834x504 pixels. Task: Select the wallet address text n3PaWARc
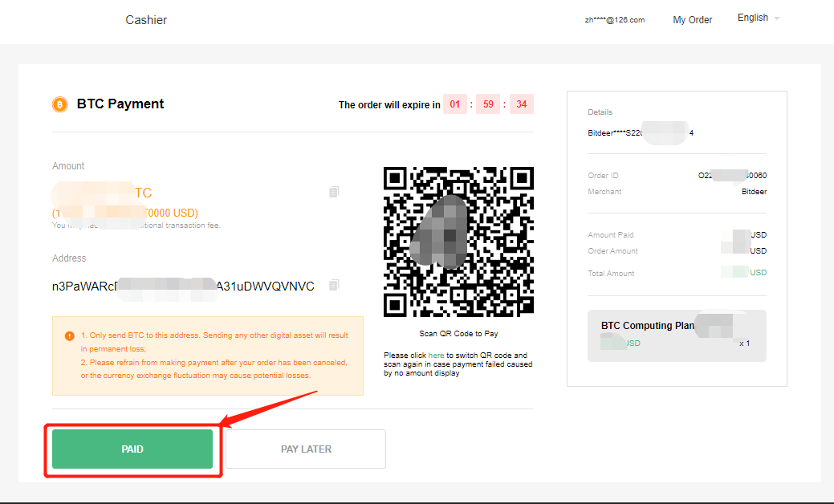click(183, 286)
